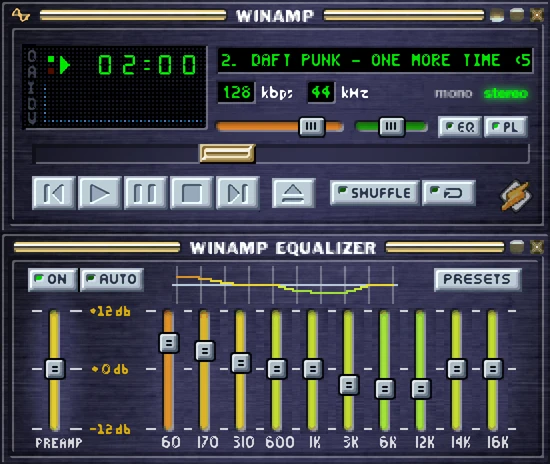Click the Winamp lightning bolt logo
Image resolution: width=550 pixels, height=464 pixels.
click(516, 196)
